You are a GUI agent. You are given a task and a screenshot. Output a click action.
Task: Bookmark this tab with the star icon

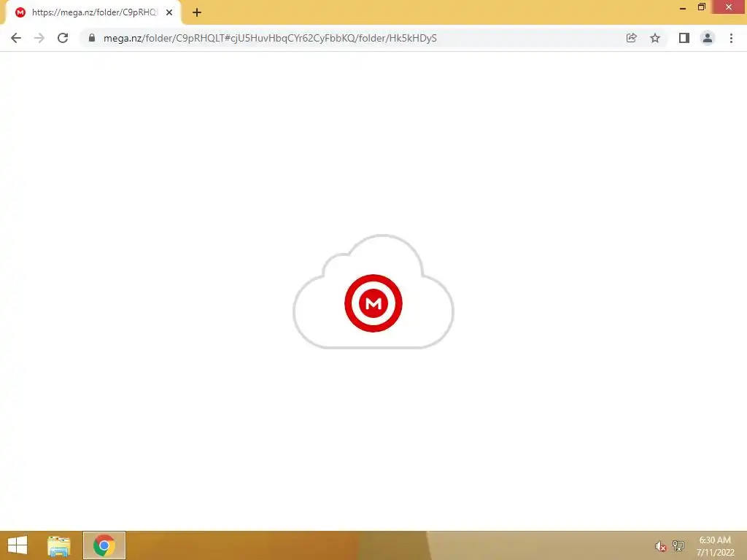(x=655, y=38)
